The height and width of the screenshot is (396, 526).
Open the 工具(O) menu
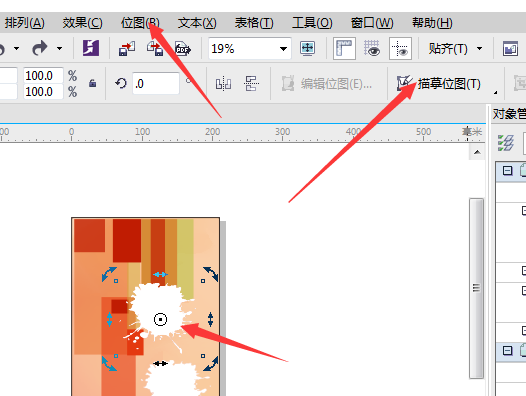[x=312, y=23]
